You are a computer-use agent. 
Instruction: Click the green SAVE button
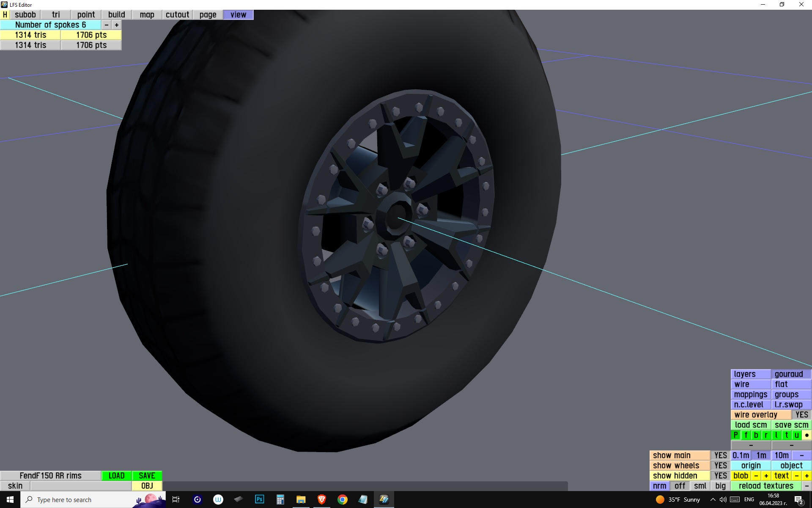pos(147,476)
